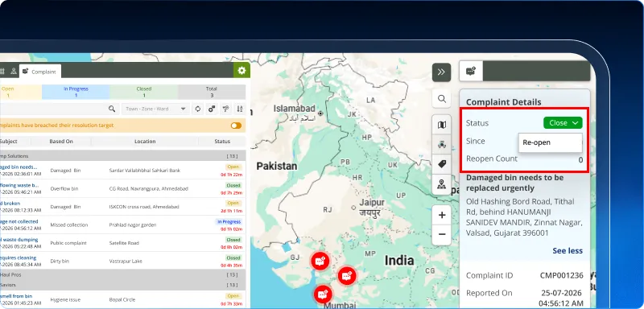
Task: Click the search magnifier in complaint list
Action: click(112, 109)
